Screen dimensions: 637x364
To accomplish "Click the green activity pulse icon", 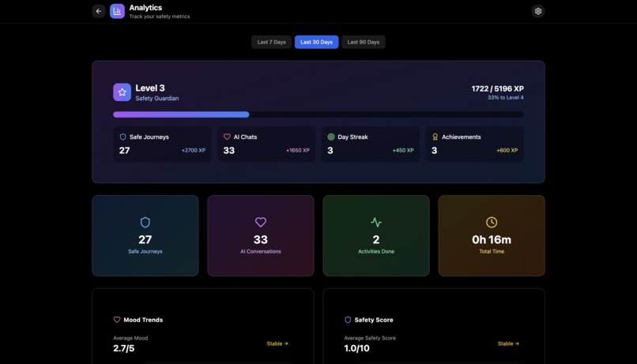I will click(x=376, y=223).
